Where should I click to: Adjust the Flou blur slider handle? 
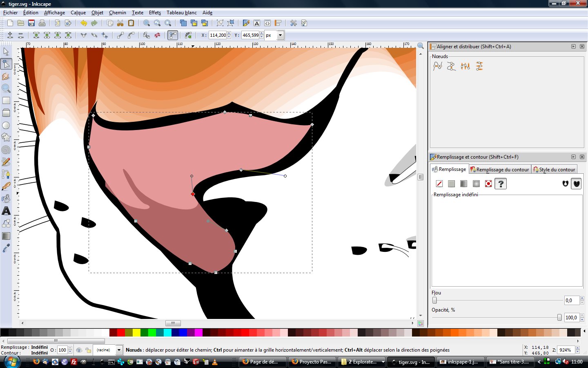(x=434, y=300)
